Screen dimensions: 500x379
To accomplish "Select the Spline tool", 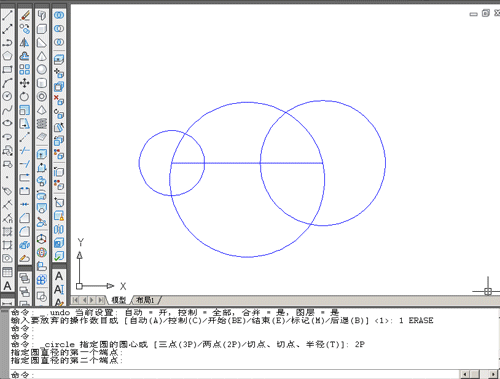I will pyautogui.click(x=7, y=110).
